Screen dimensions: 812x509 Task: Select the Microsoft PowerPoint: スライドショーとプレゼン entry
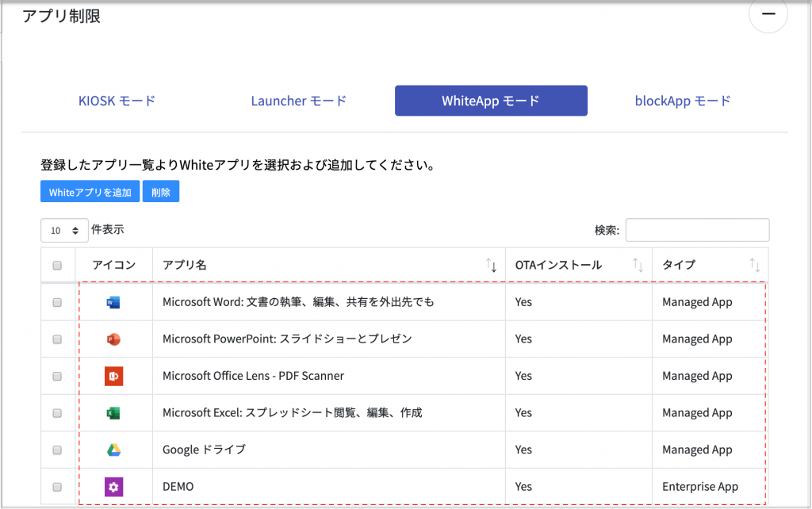click(287, 339)
